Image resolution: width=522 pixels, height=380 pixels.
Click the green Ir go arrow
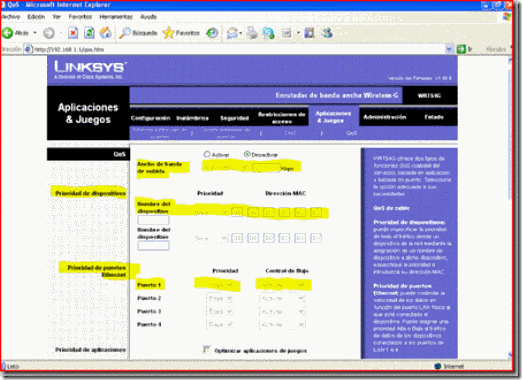point(461,49)
